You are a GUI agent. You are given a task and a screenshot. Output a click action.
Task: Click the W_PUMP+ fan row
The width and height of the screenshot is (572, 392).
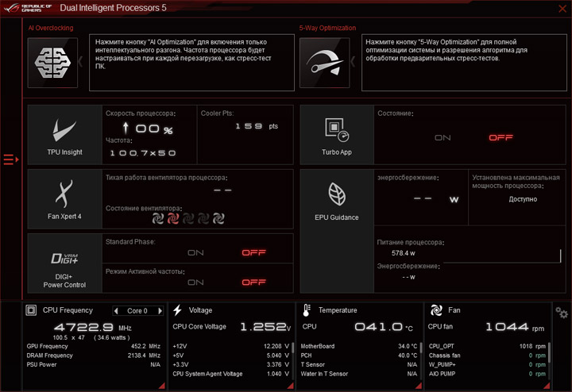coord(487,365)
